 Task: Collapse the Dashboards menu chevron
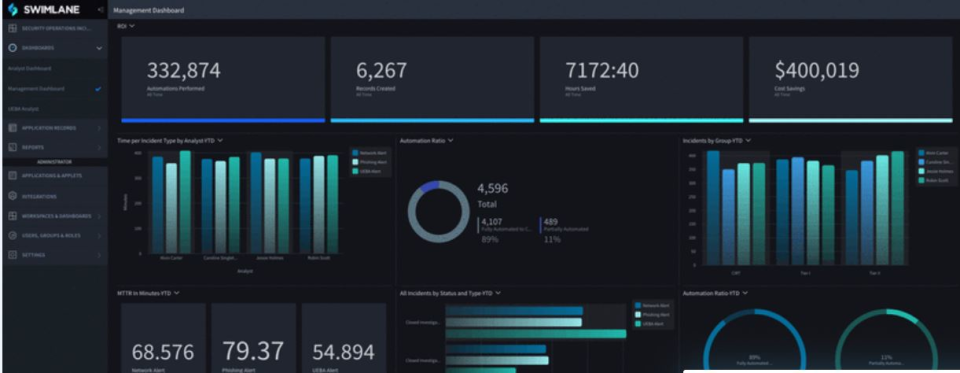coord(99,48)
